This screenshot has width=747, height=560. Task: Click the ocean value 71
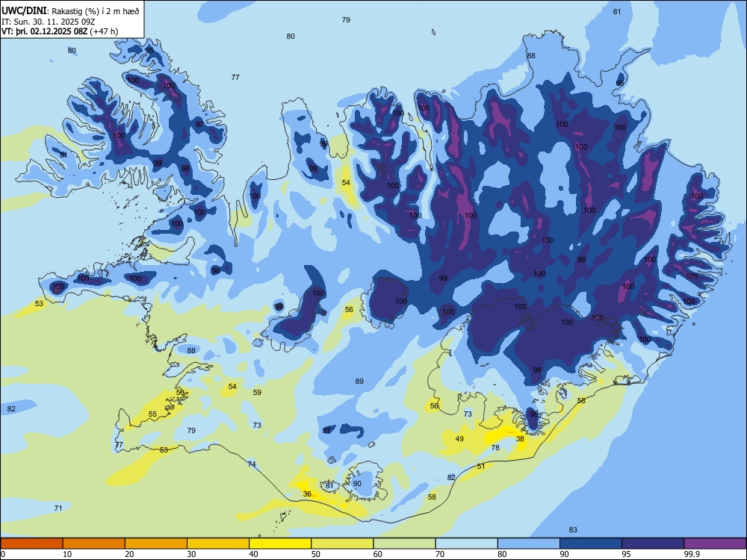click(x=58, y=508)
